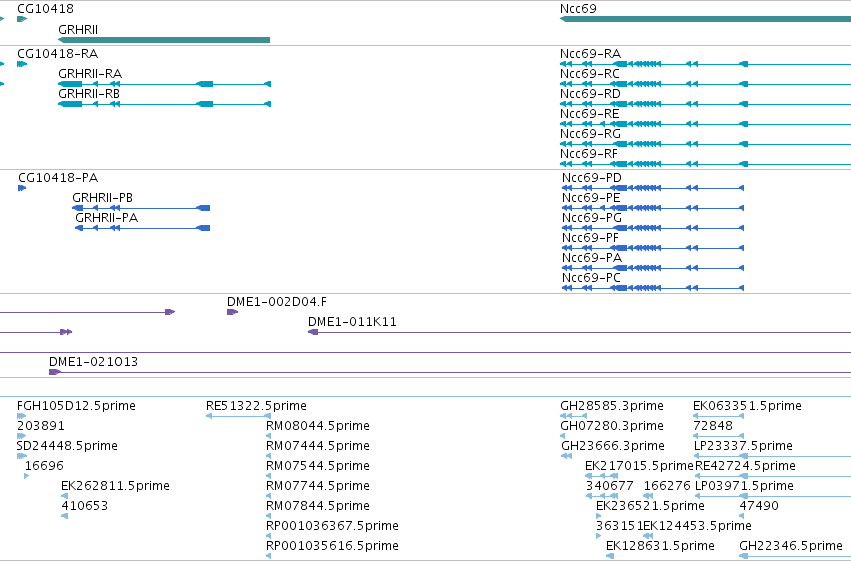This screenshot has height=561, width=851.
Task: Click the RM07544.5prime EST label
Action: click(x=318, y=466)
